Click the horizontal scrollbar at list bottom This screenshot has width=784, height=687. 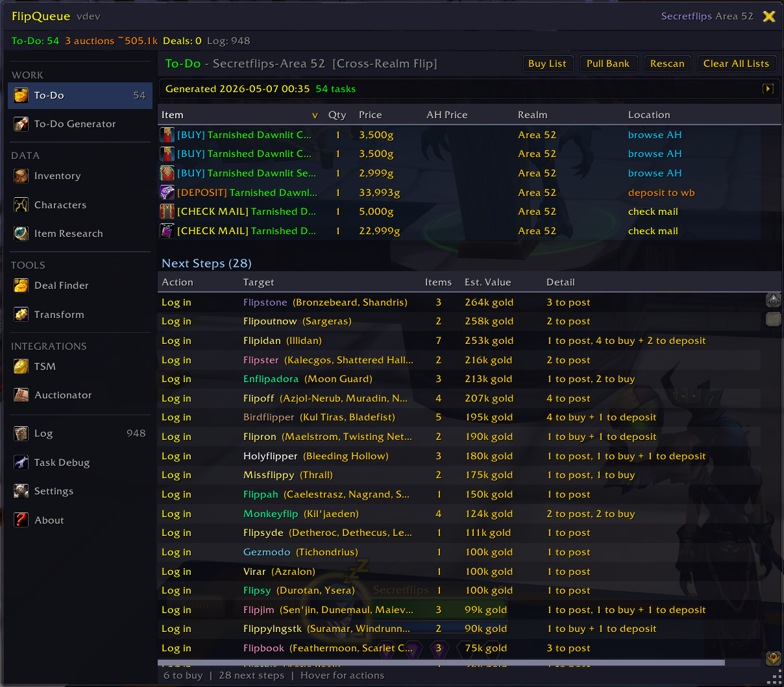coord(441,663)
